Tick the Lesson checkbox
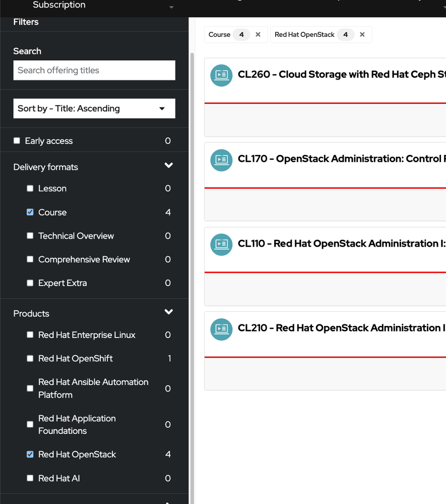446x504 pixels. (x=30, y=189)
